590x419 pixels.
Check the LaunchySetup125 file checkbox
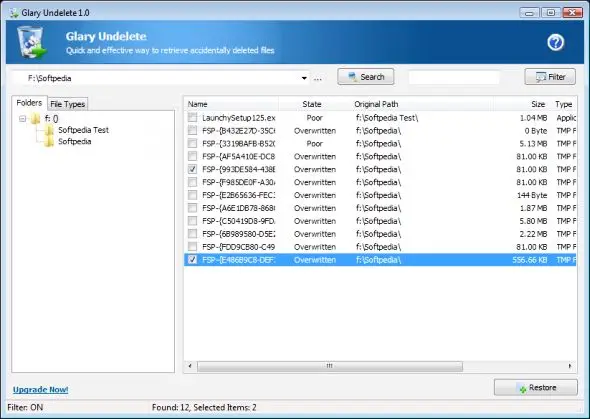pyautogui.click(x=192, y=117)
